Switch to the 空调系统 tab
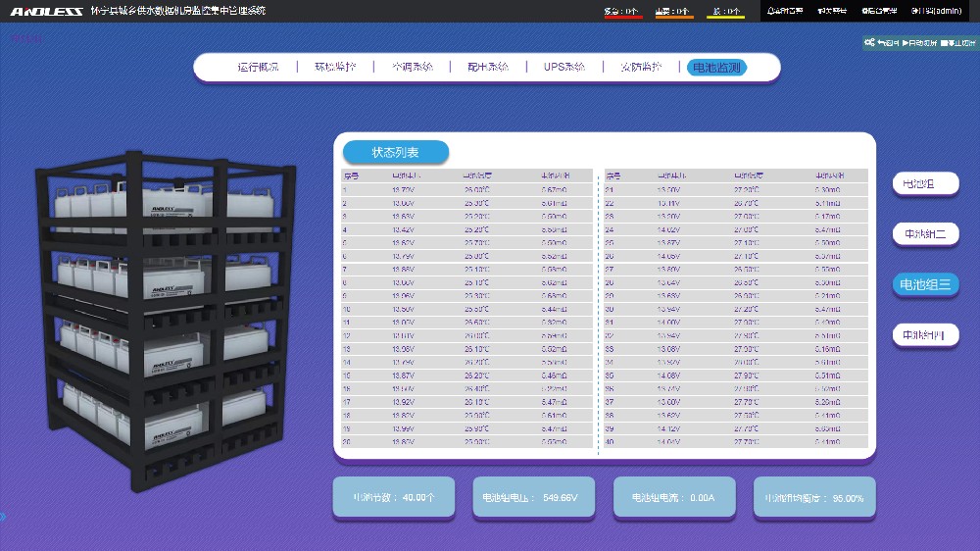The width and height of the screenshot is (980, 551). click(x=412, y=68)
